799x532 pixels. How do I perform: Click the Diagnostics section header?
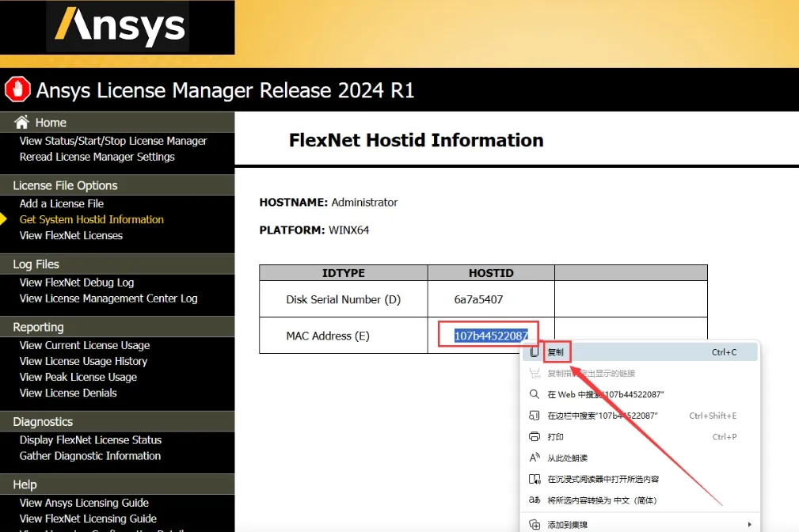43,422
